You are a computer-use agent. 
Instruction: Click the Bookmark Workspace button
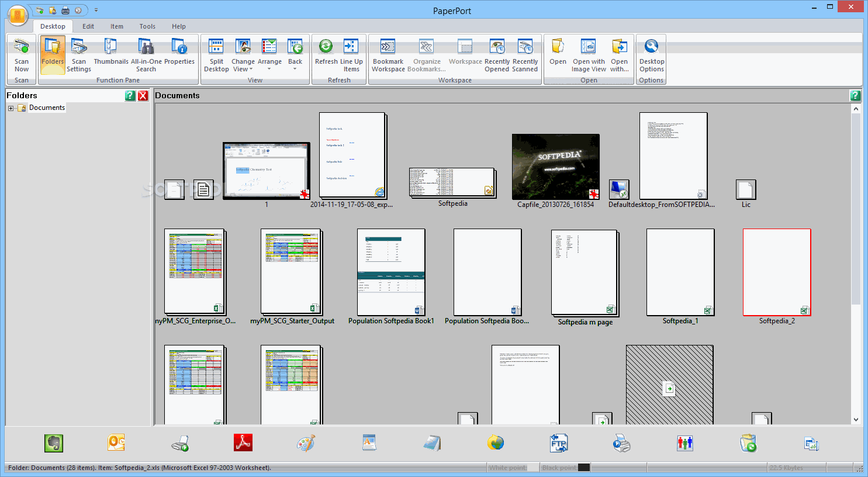point(388,54)
